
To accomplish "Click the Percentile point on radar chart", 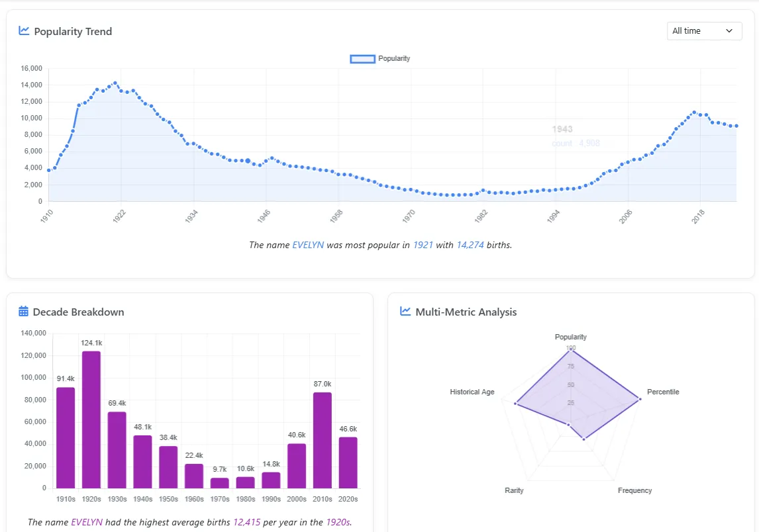I will [639, 399].
